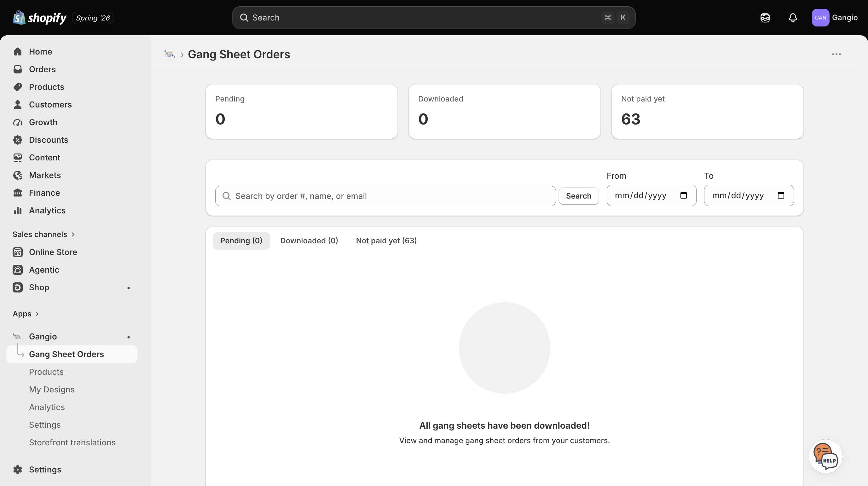The image size is (868, 486).
Task: Open My Designs page
Action: click(x=52, y=390)
